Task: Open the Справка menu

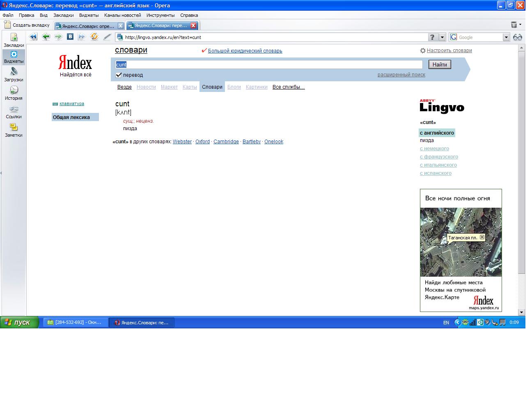Action: (189, 15)
